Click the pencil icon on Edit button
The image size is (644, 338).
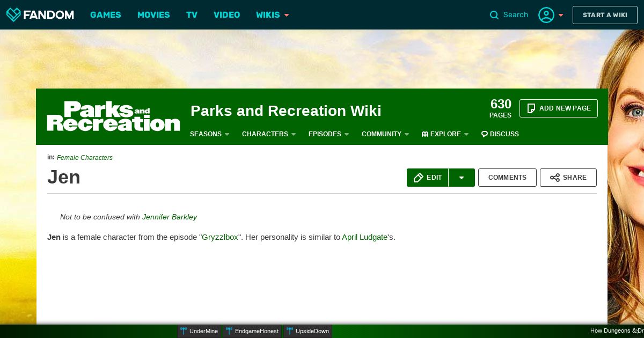419,178
